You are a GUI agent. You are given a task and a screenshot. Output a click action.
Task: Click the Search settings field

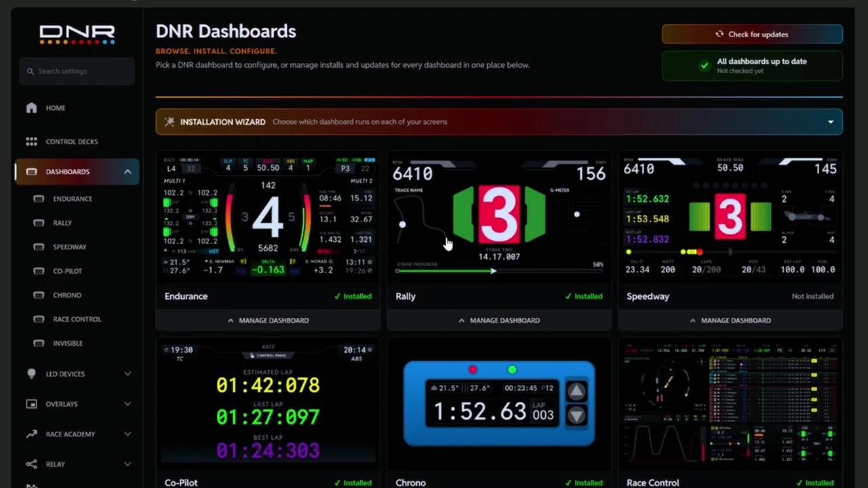tap(77, 71)
